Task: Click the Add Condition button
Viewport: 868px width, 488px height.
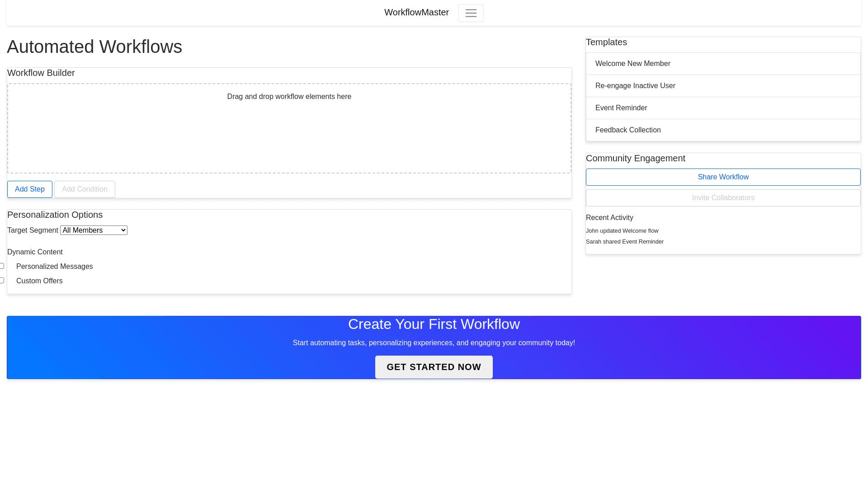Action: click(x=85, y=189)
